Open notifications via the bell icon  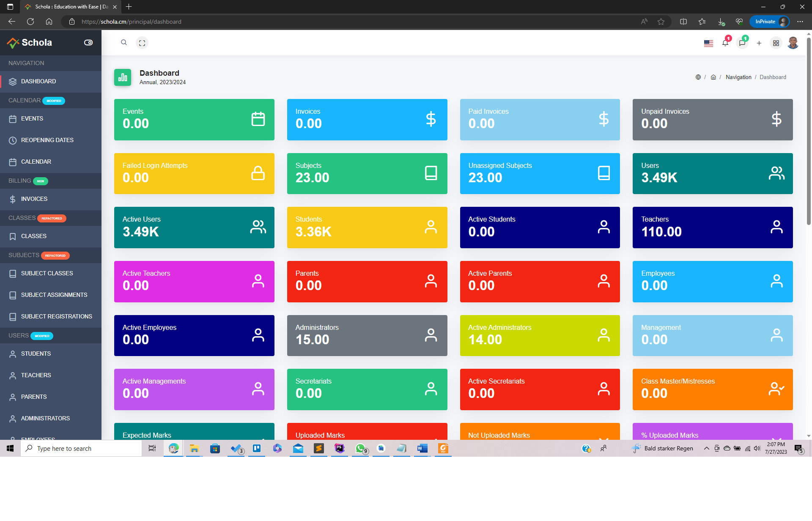[x=725, y=43]
